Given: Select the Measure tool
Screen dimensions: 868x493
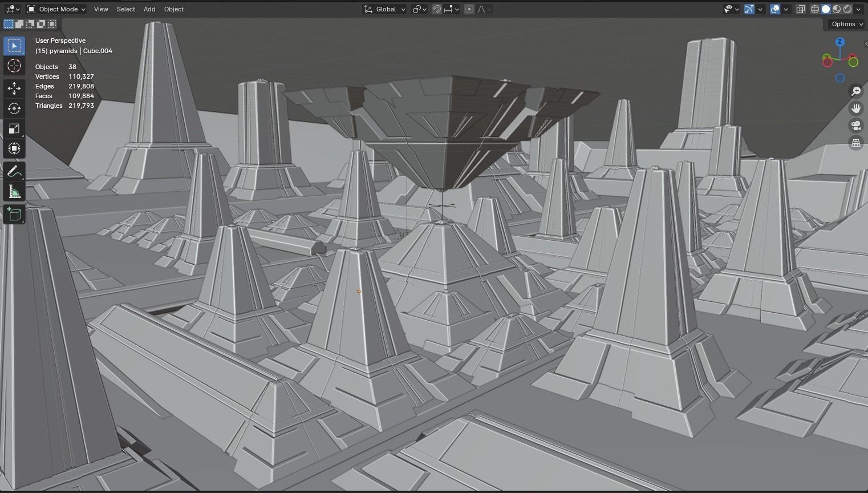Looking at the screenshot, I should pyautogui.click(x=14, y=192).
